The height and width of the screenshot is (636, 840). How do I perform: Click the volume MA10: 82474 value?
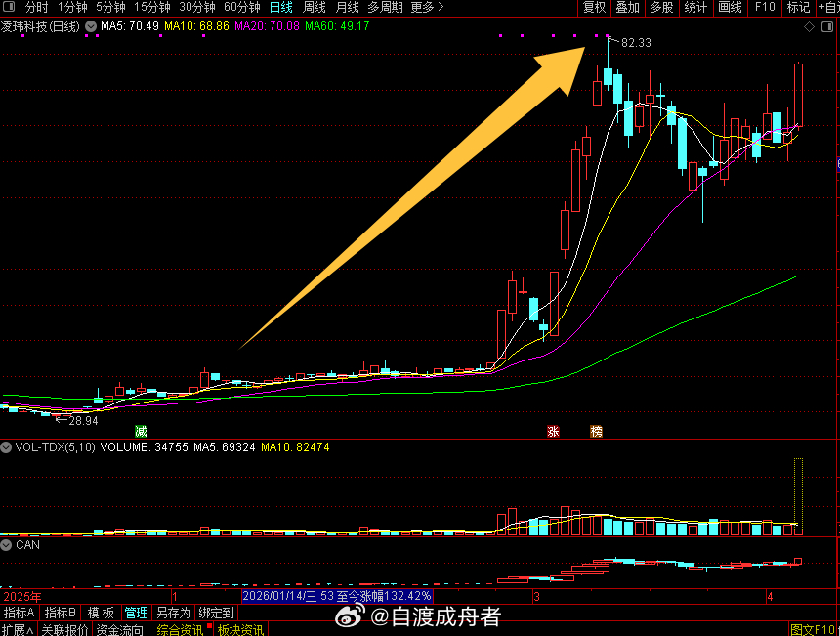[295, 447]
